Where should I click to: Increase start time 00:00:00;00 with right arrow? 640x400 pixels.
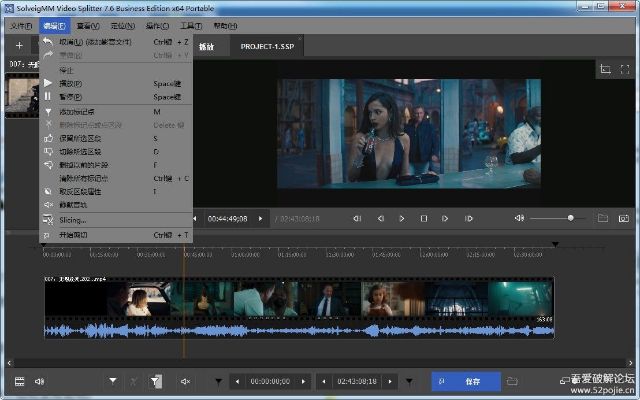303,382
